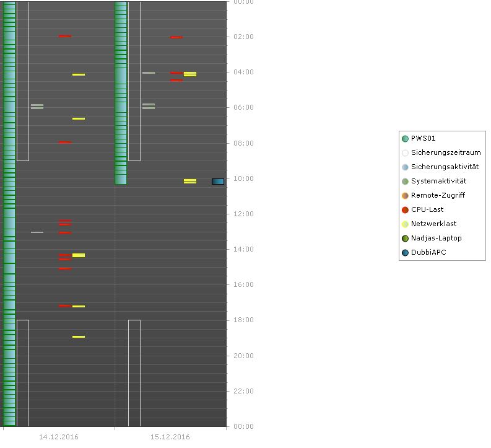Click the 02:00 red CPU marker on 14.12.2016

pyautogui.click(x=65, y=36)
